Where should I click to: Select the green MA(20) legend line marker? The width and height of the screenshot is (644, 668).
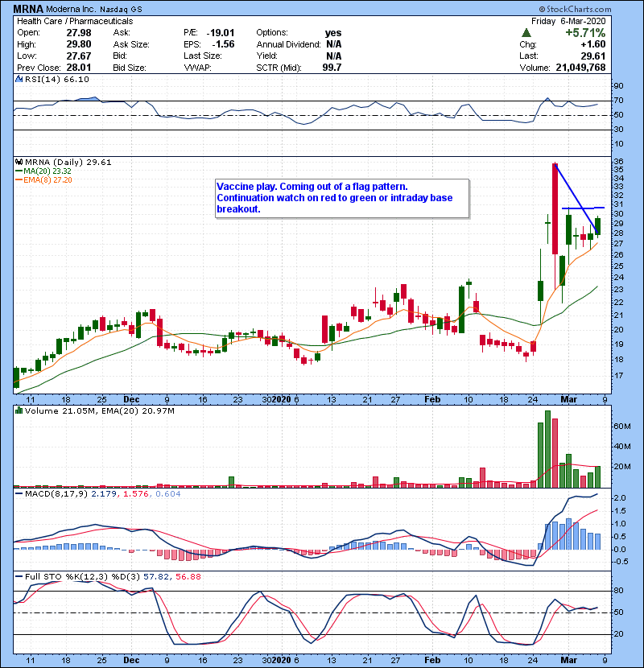[19, 171]
